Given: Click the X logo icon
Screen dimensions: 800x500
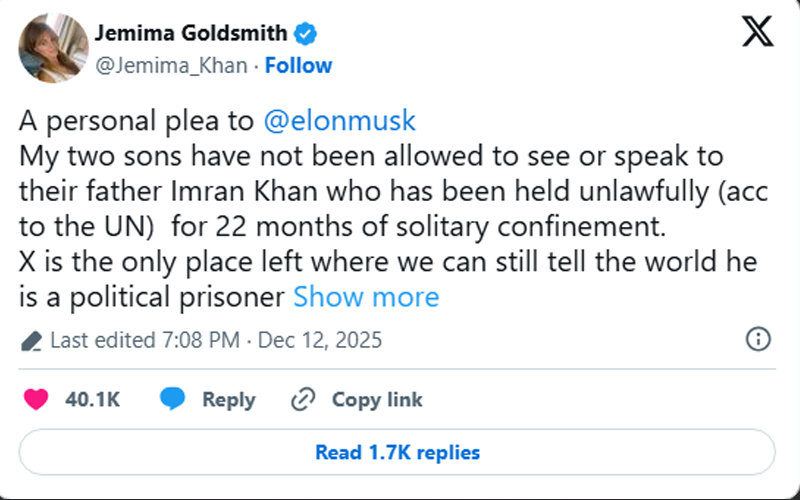Looking at the screenshot, I should [758, 35].
